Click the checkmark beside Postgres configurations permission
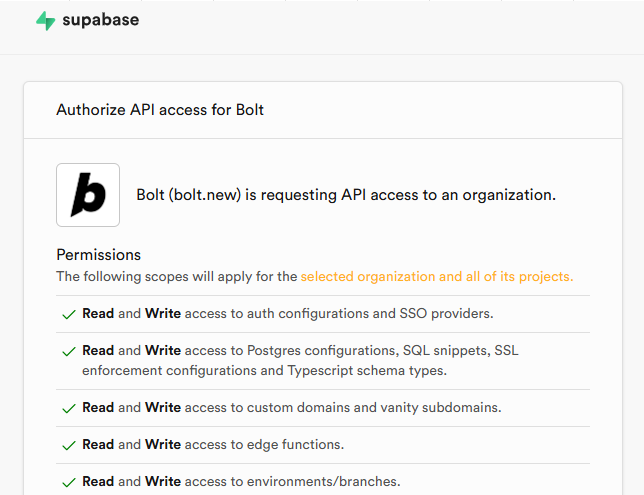 (69, 352)
